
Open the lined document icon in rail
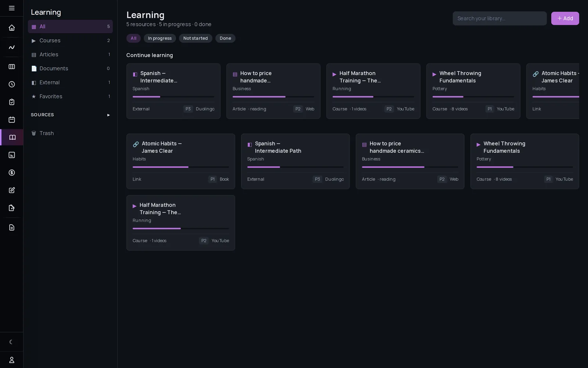click(12, 227)
